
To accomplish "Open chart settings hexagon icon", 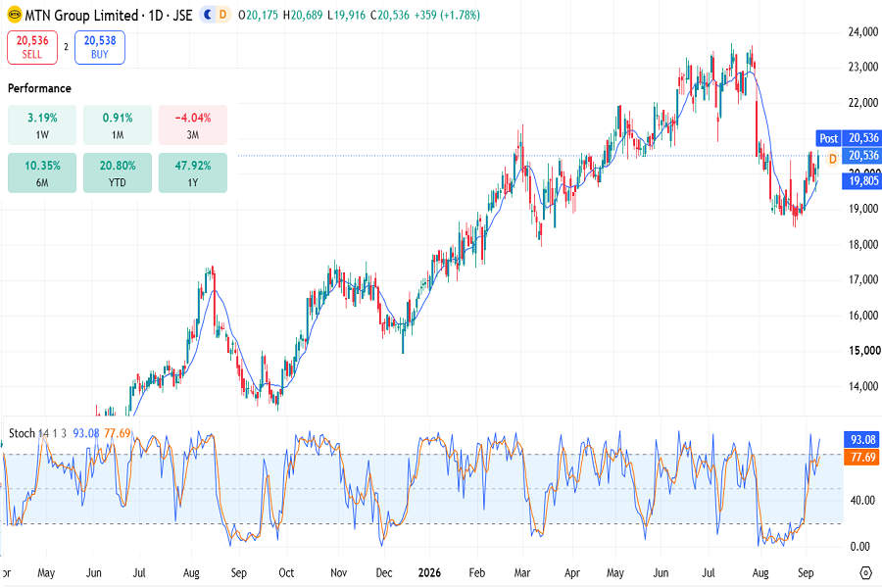I will 865,572.
